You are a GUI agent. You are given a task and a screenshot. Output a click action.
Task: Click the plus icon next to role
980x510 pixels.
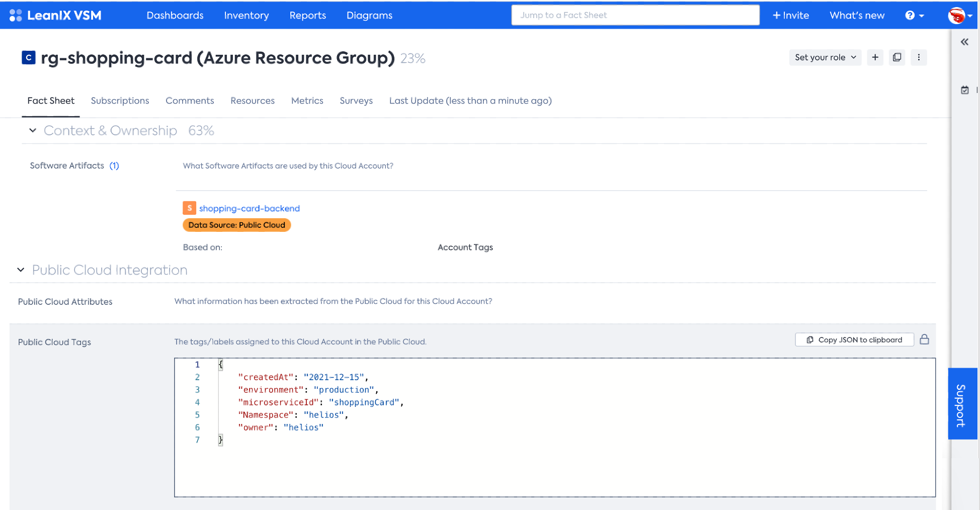click(x=875, y=57)
